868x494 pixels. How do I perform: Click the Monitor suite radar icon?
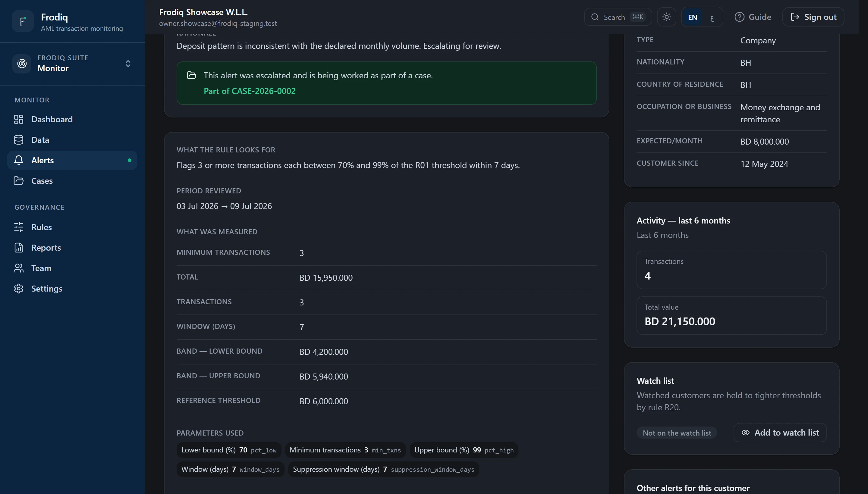coord(22,64)
